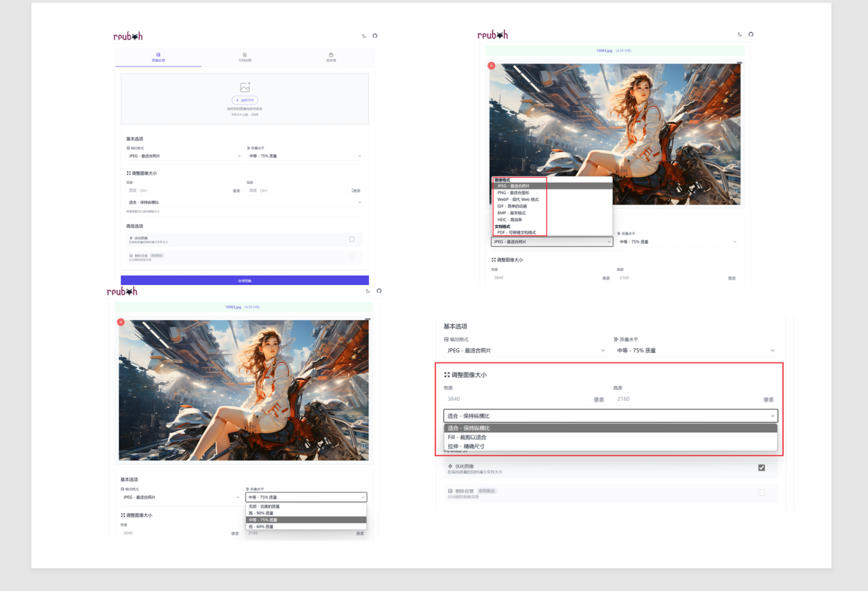Select "高 - 90% 质量" quality option
Viewport: 868px width, 591px height.
point(262,513)
